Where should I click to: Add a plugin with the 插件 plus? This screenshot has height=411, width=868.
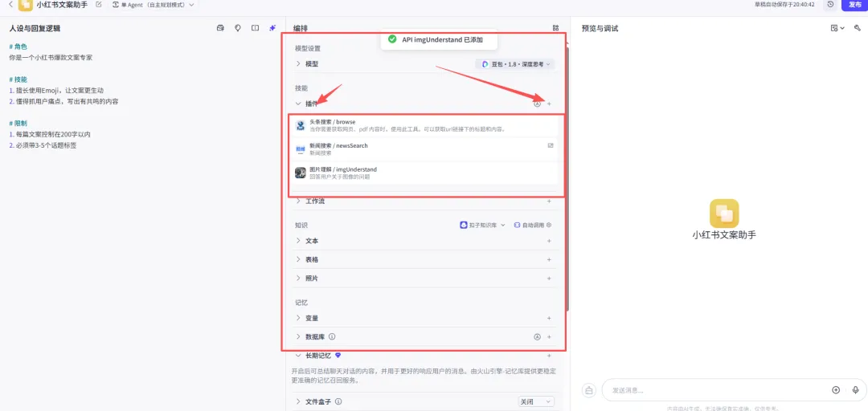pyautogui.click(x=549, y=104)
